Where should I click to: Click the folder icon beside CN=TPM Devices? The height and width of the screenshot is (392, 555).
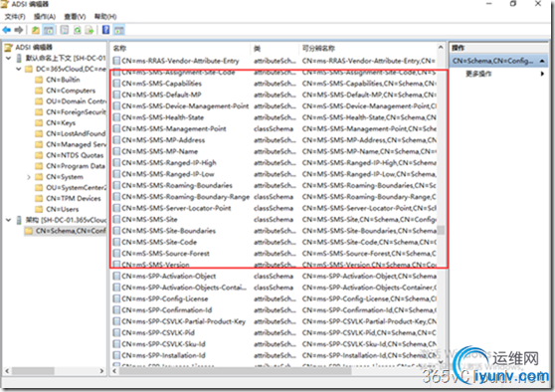coord(39,198)
